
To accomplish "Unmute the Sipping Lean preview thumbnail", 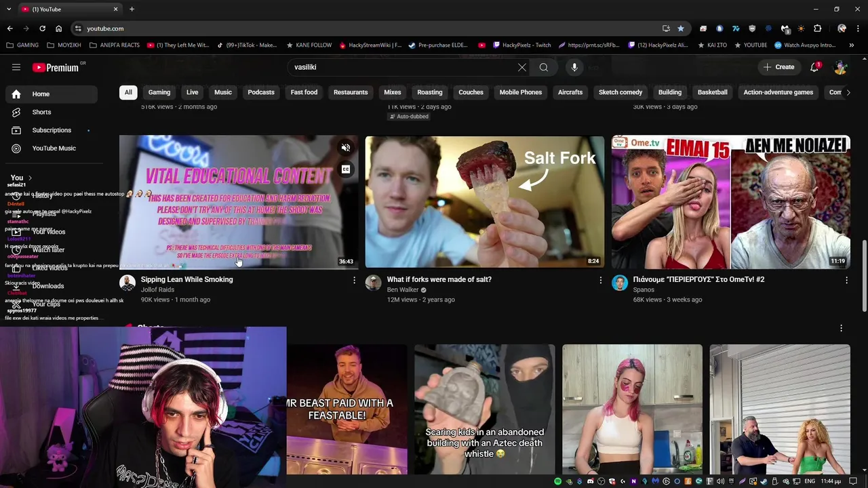I will (346, 148).
